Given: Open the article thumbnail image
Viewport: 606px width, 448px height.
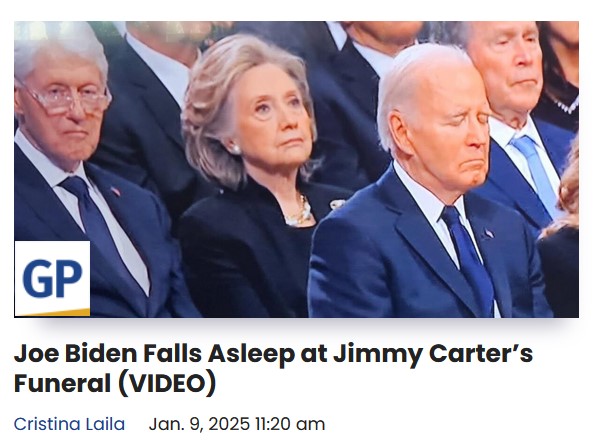Looking at the screenshot, I should [x=296, y=169].
